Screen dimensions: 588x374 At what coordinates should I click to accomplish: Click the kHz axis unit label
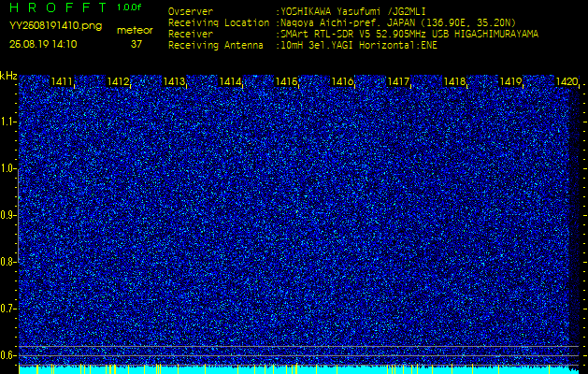(x=8, y=76)
